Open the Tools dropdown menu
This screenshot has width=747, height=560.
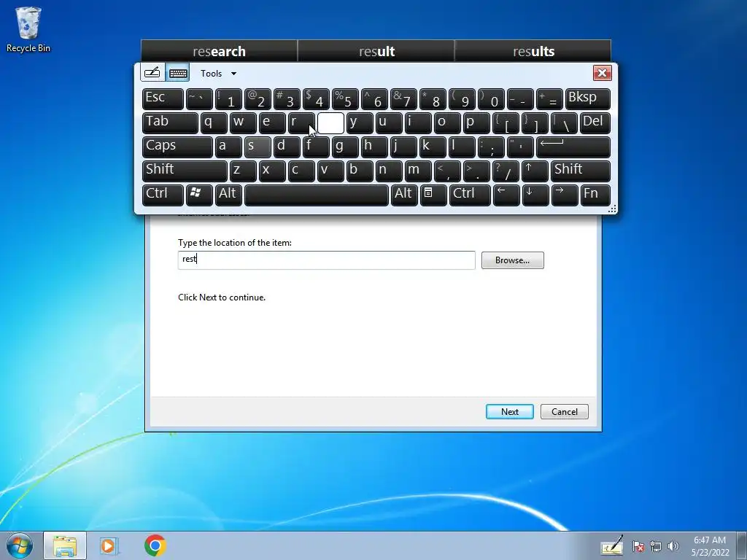[218, 74]
